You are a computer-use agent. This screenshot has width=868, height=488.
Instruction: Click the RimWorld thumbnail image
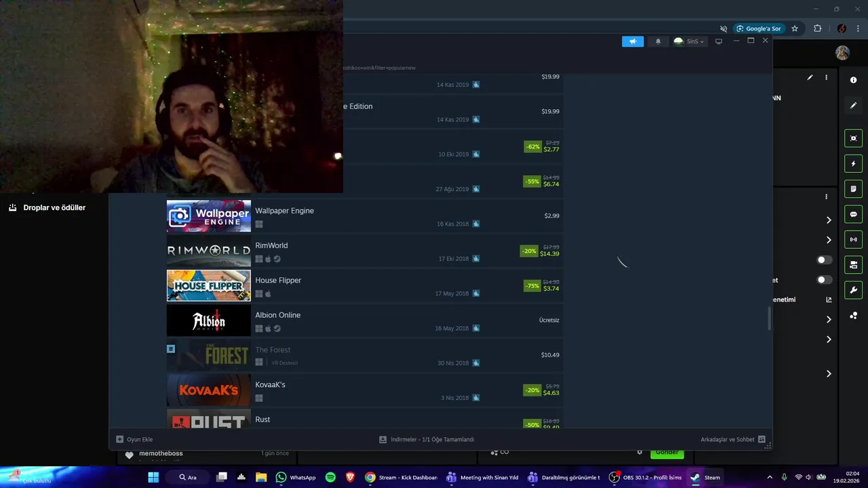click(209, 251)
